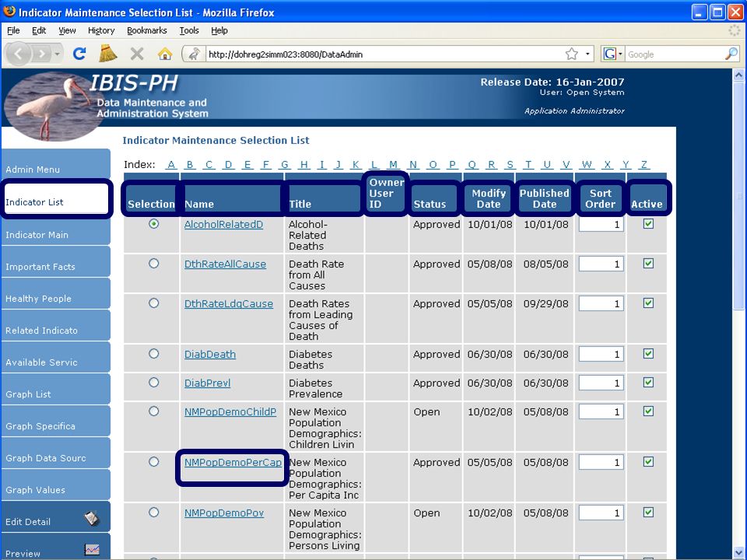Screen dimensions: 747x560
Task: Click the Preview chart icon
Action: pyautogui.click(x=92, y=550)
